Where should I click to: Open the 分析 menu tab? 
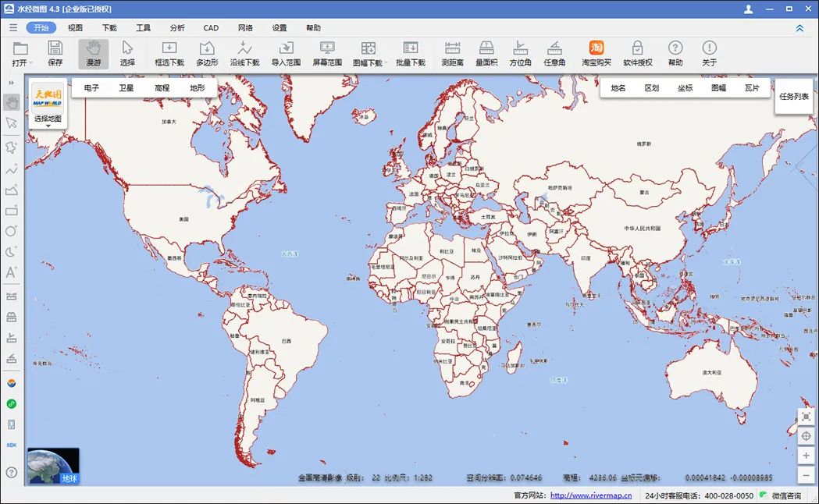coord(177,27)
